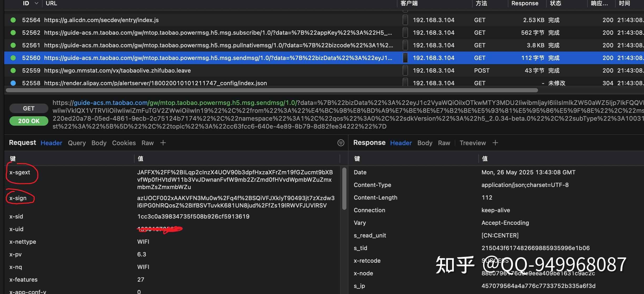Toggle the Body view in Response panel
The height and width of the screenshot is (294, 644).
pyautogui.click(x=425, y=143)
